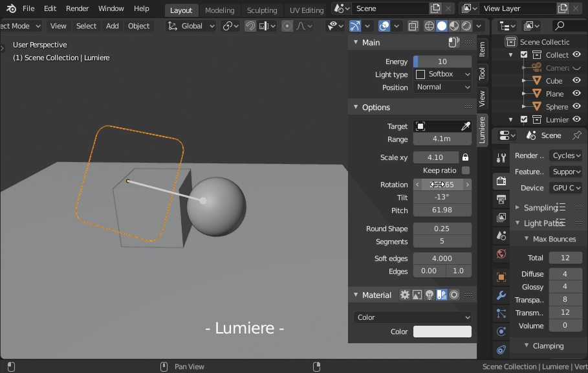Screen dimensions: 588x373
Task: Click the Tilt -13° field
Action: tap(442, 197)
